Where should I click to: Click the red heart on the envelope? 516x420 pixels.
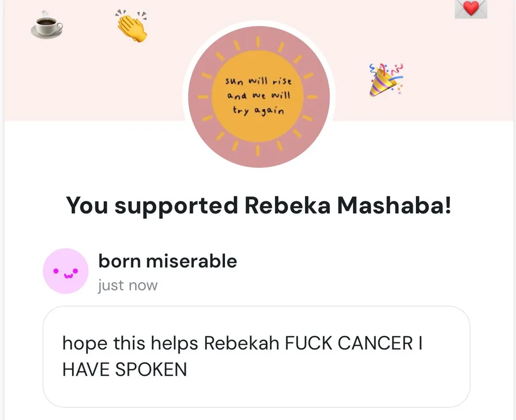[x=470, y=7]
